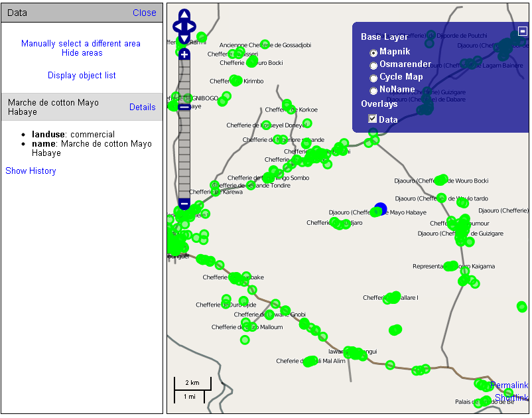Select the Cycle Map base layer
The width and height of the screenshot is (532, 418).
(373, 78)
